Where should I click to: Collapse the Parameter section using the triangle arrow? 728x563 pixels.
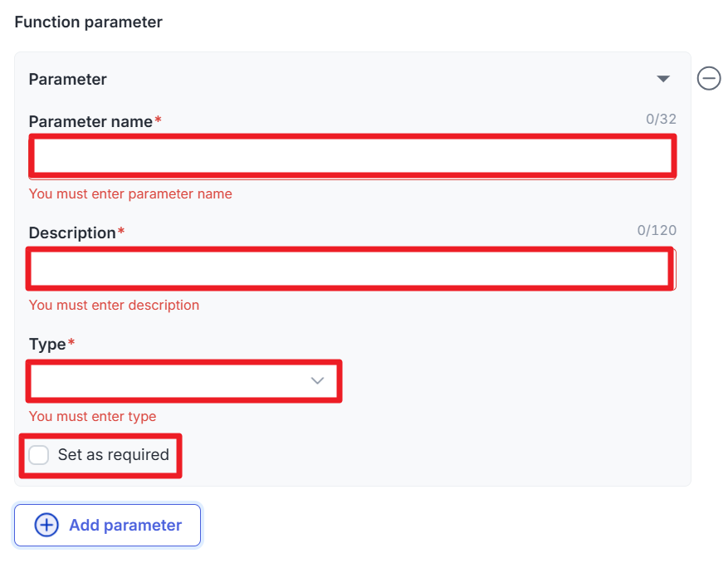662,79
